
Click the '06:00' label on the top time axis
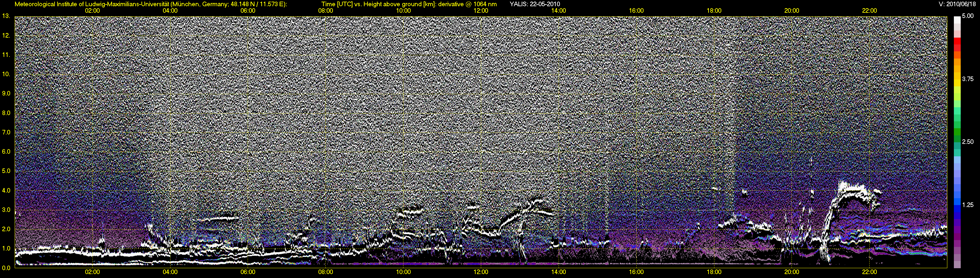(248, 11)
